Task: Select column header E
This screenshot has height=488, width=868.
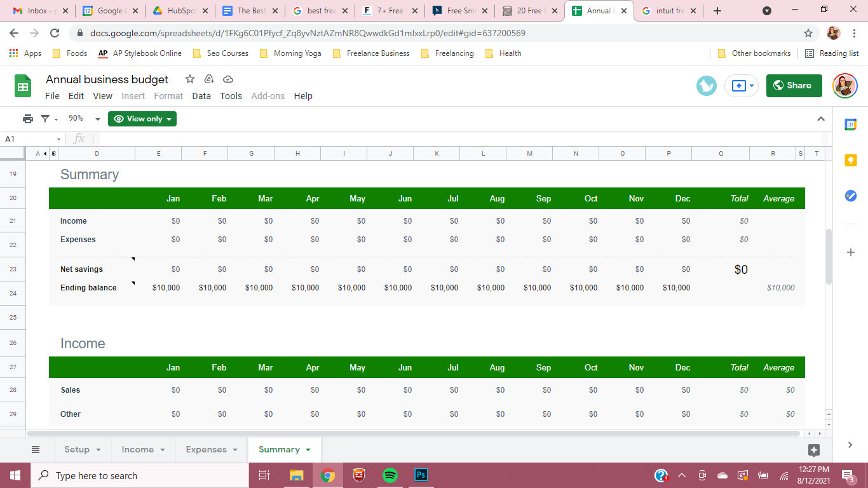Action: coord(158,154)
